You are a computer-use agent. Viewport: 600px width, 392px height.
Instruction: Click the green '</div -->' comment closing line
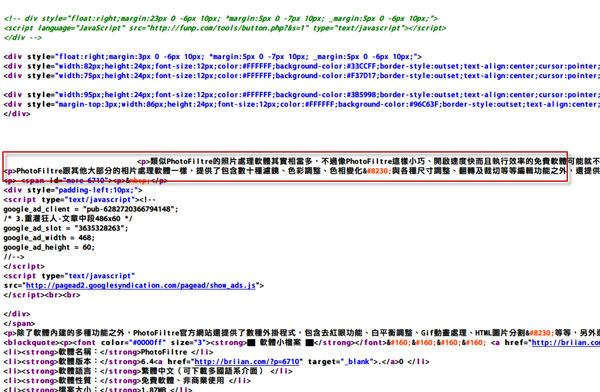point(23,38)
